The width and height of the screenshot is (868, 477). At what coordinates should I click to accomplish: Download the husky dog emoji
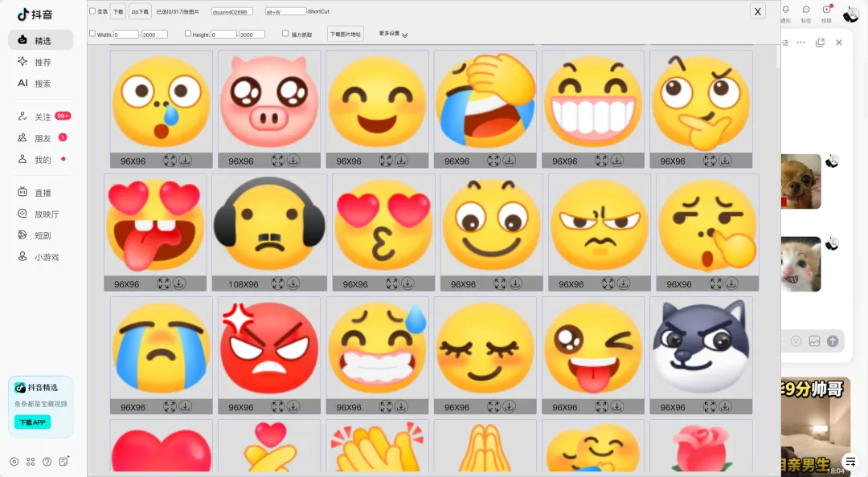tap(725, 406)
